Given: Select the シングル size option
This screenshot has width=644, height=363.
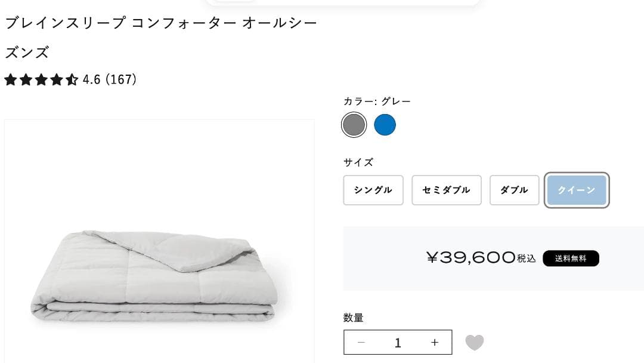Looking at the screenshot, I should pos(373,190).
